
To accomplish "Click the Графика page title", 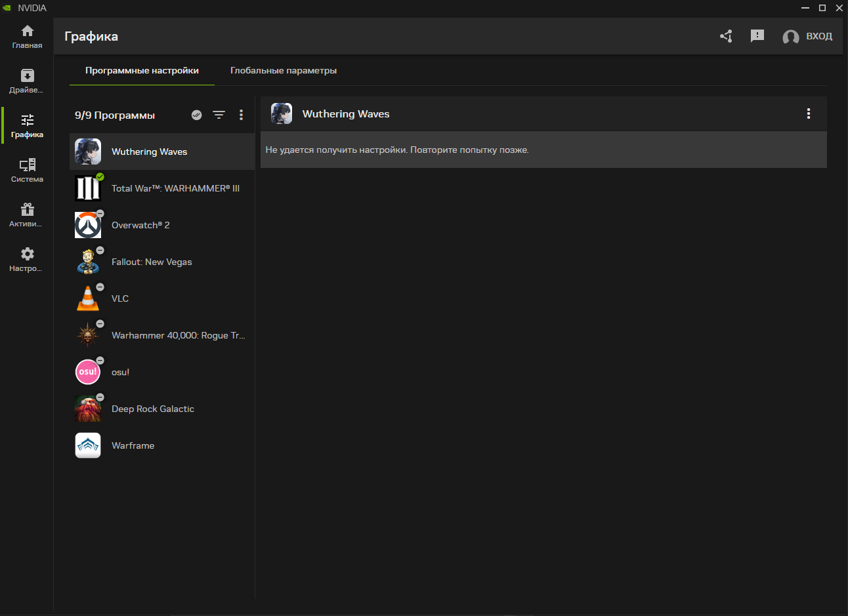I will point(91,36).
